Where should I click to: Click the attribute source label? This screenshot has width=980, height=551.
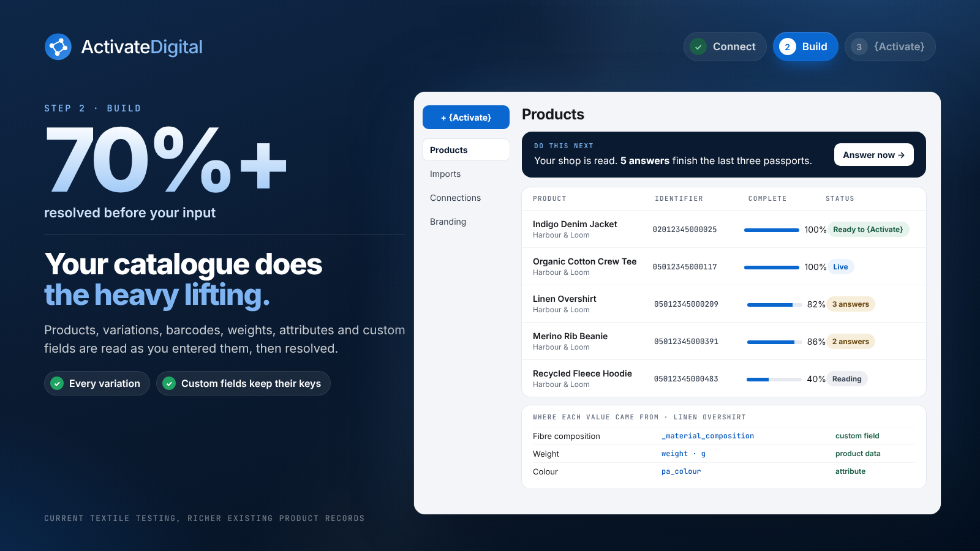pyautogui.click(x=850, y=471)
